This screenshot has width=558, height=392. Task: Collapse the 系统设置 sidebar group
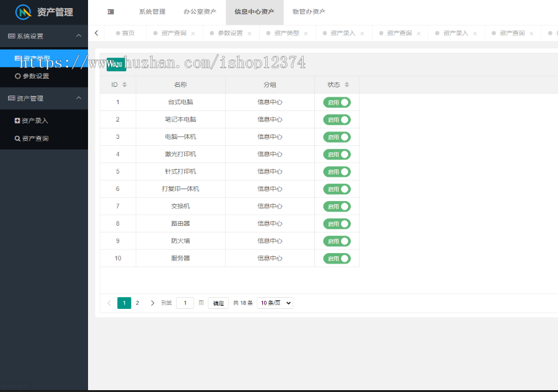(44, 36)
